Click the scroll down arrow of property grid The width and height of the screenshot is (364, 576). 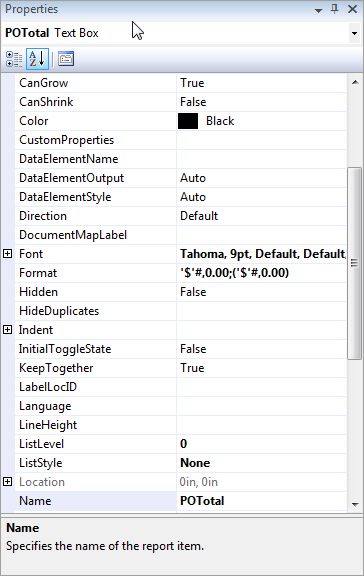click(355, 504)
